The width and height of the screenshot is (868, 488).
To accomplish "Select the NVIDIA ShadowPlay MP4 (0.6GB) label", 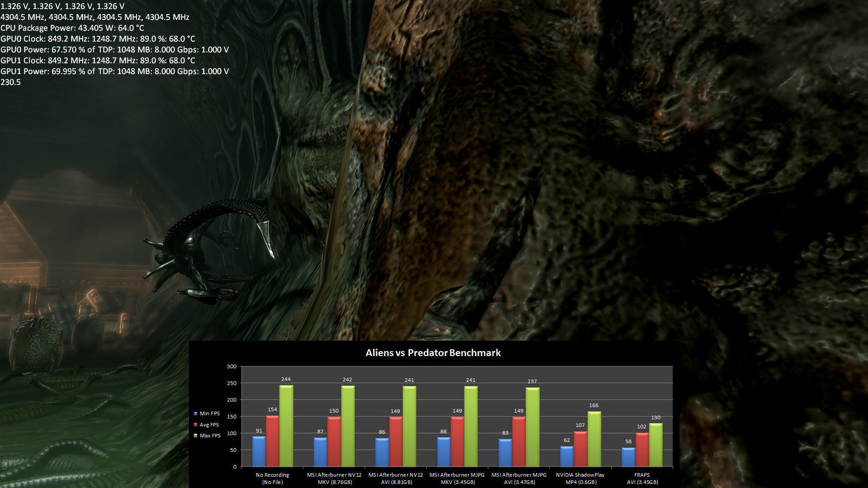I will coord(580,479).
